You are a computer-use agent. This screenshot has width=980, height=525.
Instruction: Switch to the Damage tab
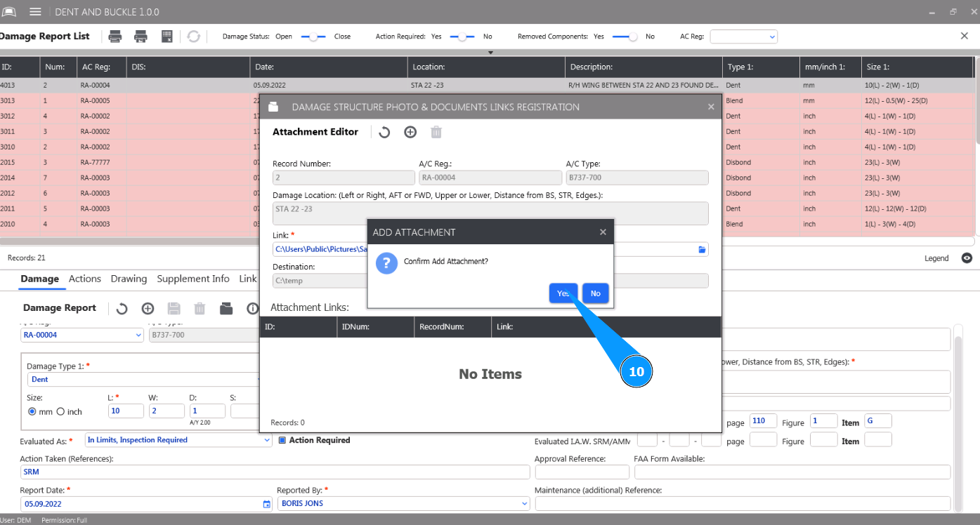coord(39,279)
